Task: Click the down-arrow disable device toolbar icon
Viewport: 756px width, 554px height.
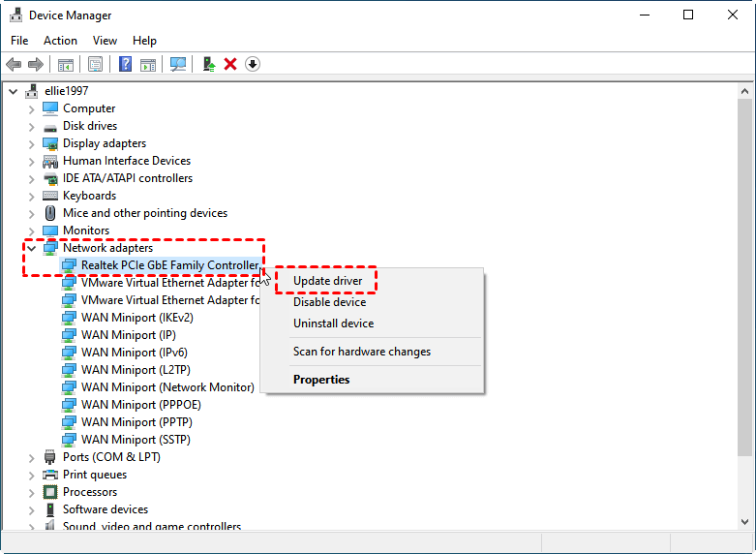Action: coord(253,64)
